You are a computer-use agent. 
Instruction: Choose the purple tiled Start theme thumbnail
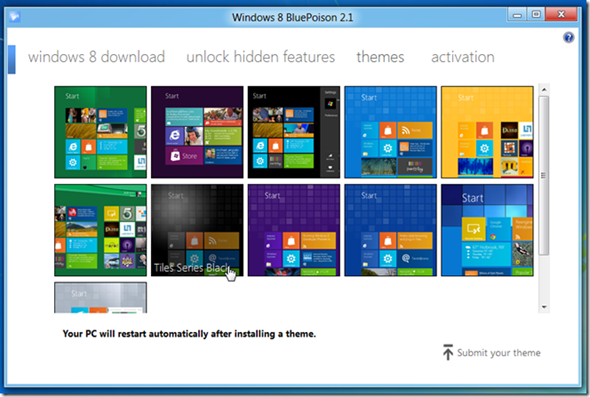294,230
